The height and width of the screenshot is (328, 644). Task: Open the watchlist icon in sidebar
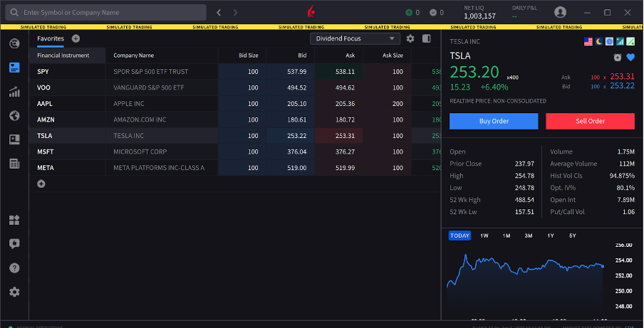[14, 68]
